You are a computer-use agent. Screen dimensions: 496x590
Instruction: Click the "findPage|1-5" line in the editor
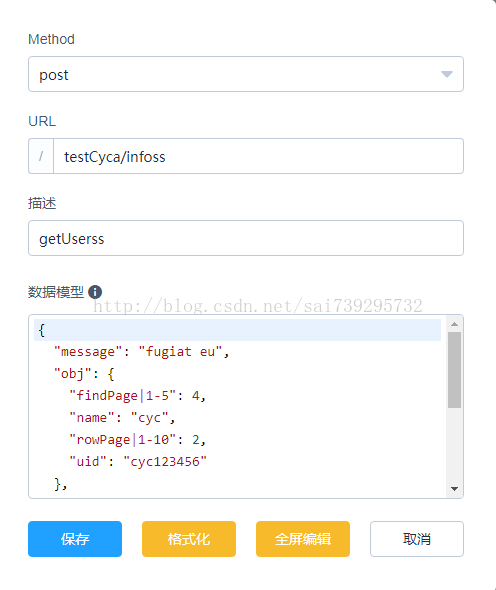(237, 396)
